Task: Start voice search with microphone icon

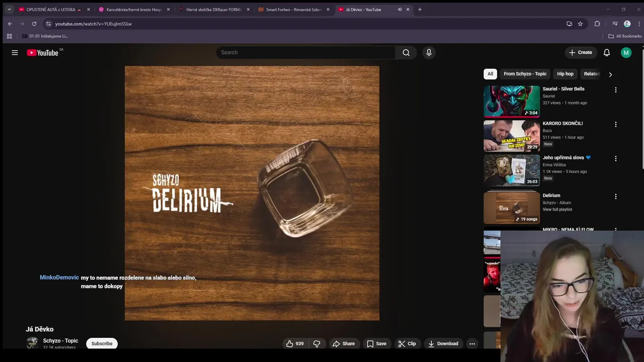Action: point(429,52)
